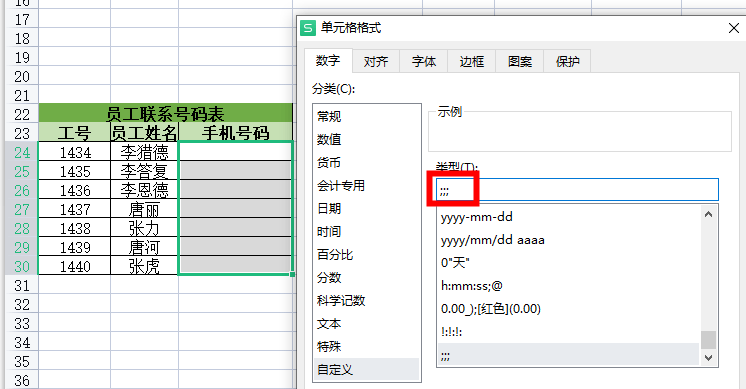746x389 pixels.
Task: Click the 类型 format code input field
Action: click(x=577, y=190)
